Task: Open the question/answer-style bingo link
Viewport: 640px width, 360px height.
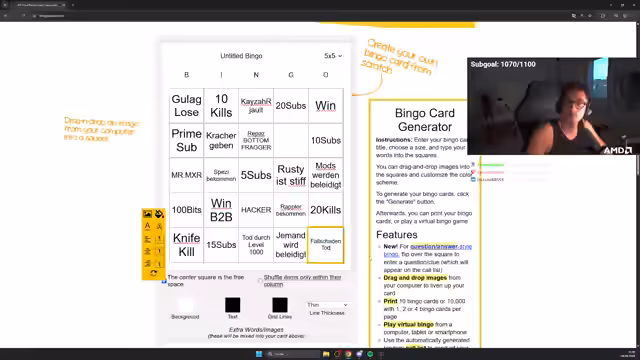Action: pos(427,250)
